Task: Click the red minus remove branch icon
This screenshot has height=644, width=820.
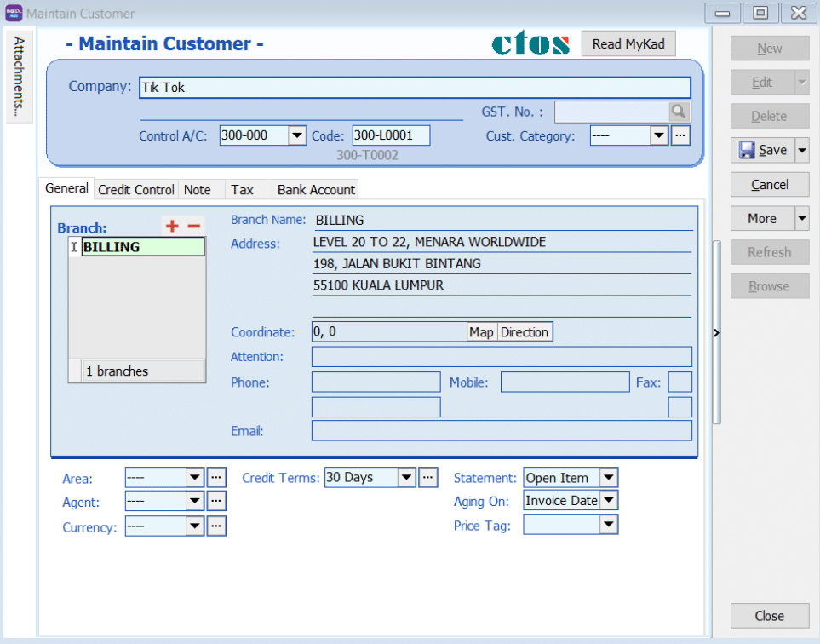Action: 194,226
